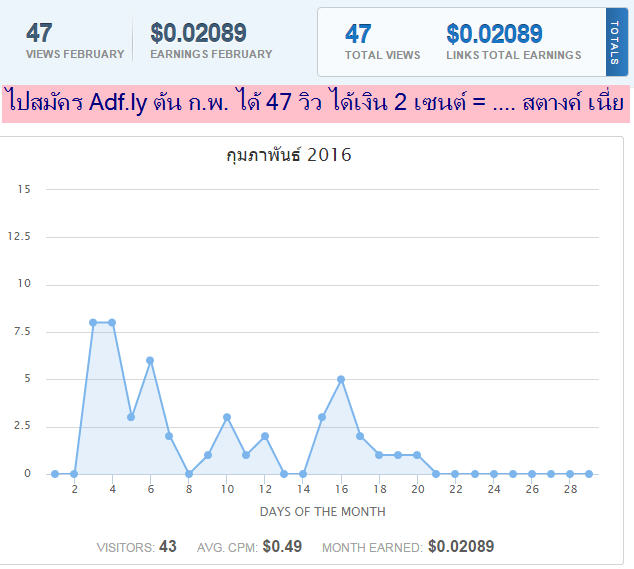This screenshot has height=569, width=634.
Task: Click the day 20 data point at 1
Action: (x=417, y=455)
